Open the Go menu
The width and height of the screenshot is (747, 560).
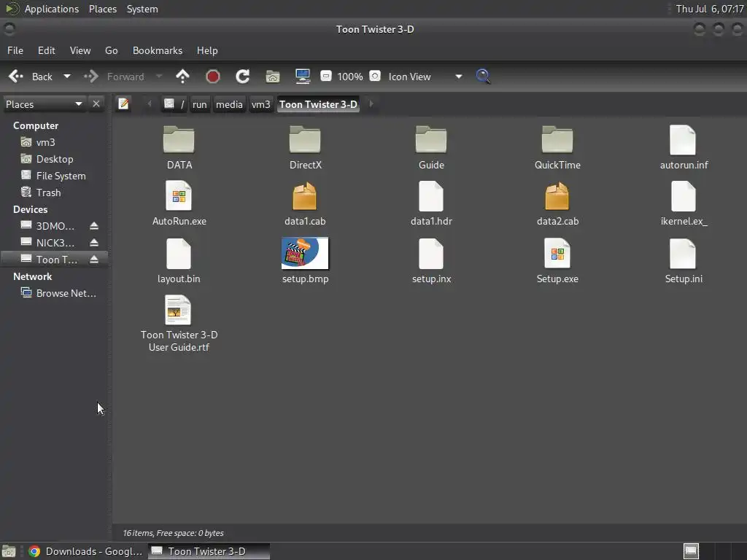pos(112,50)
